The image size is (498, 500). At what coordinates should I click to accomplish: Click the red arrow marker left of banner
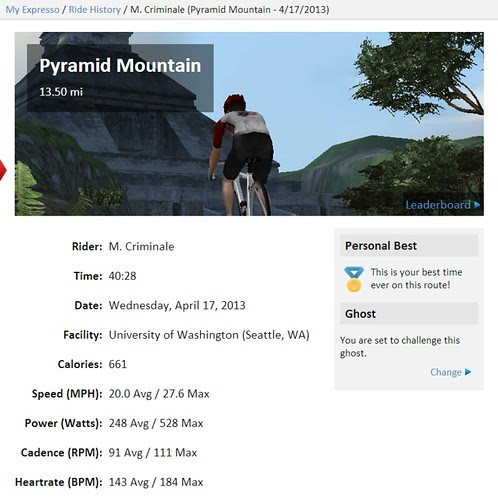(x=3, y=170)
